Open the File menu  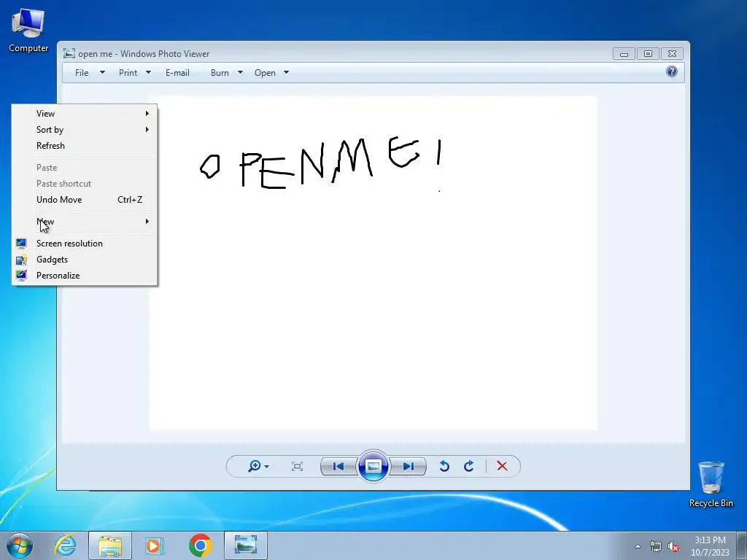[x=82, y=73]
